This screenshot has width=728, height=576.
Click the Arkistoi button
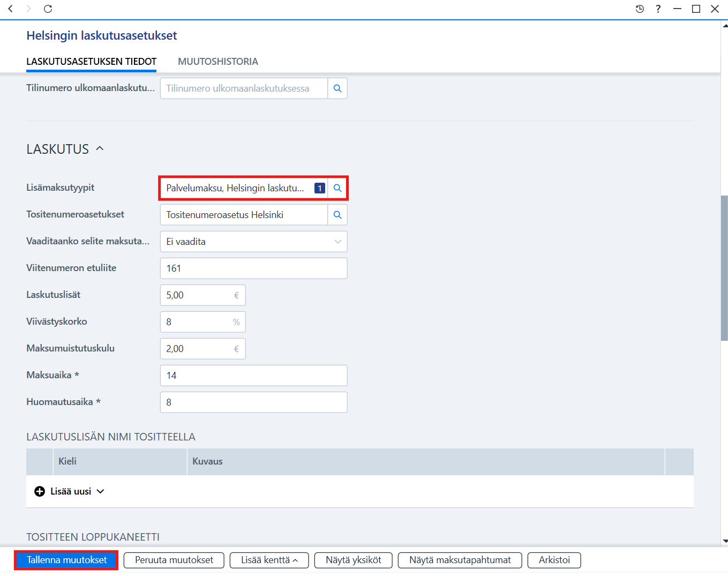554,560
